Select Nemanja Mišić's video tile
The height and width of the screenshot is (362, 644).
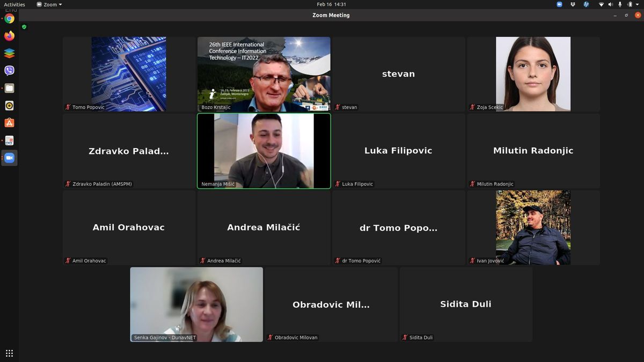pyautogui.click(x=264, y=151)
